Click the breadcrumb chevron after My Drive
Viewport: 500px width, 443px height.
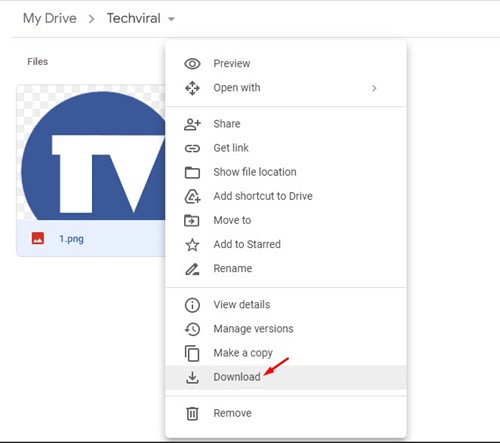(x=91, y=19)
